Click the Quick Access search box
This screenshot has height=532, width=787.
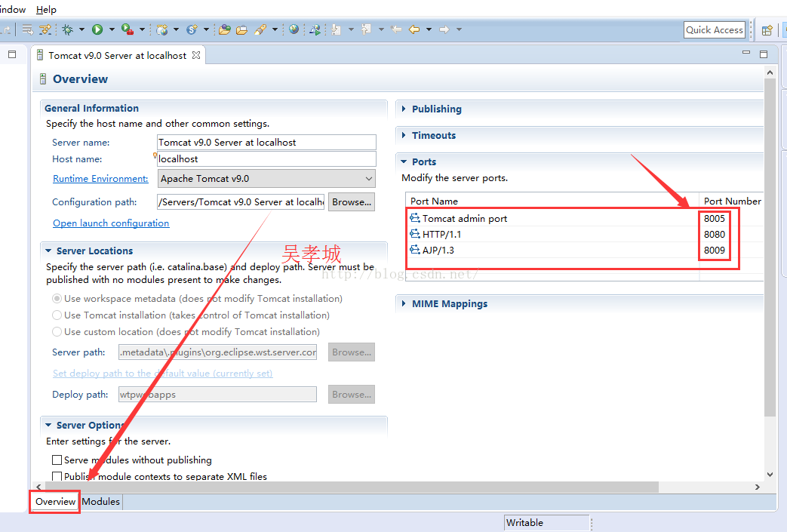click(715, 29)
